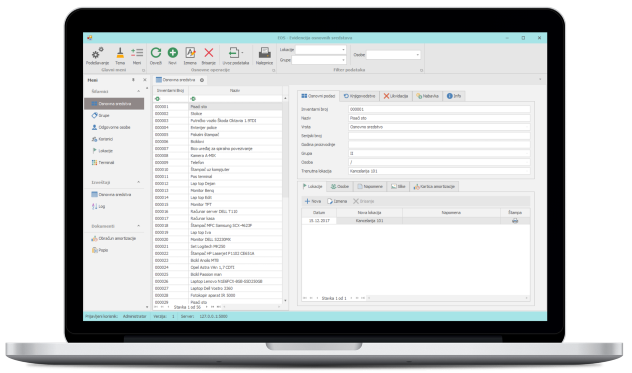Switch to Kartica amortizacije tab
Image resolution: width=632 pixels, height=373 pixels.
[434, 187]
